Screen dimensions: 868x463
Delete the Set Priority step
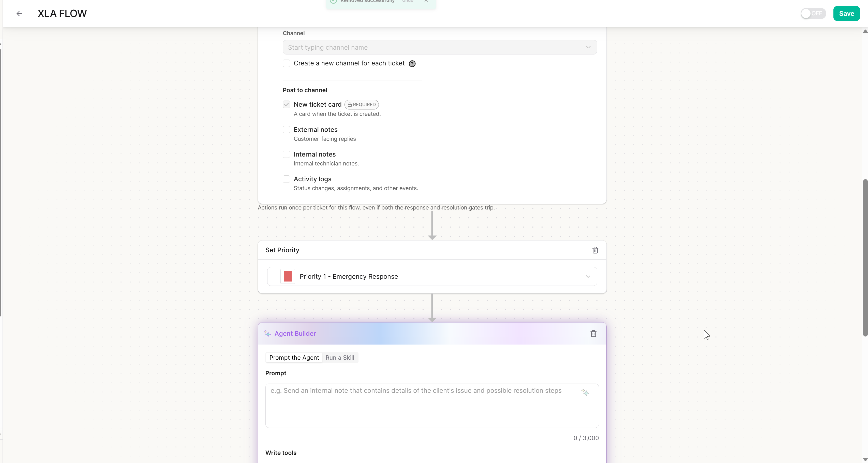(x=595, y=250)
